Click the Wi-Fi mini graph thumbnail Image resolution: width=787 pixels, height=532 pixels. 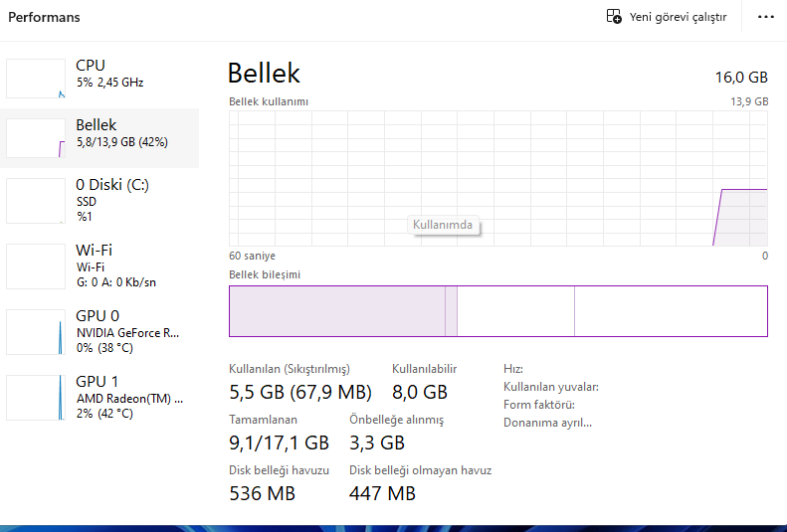pos(36,266)
